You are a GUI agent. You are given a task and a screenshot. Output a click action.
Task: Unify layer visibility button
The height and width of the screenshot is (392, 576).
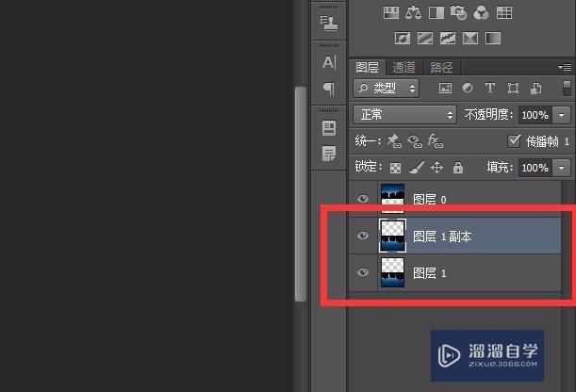(x=415, y=141)
